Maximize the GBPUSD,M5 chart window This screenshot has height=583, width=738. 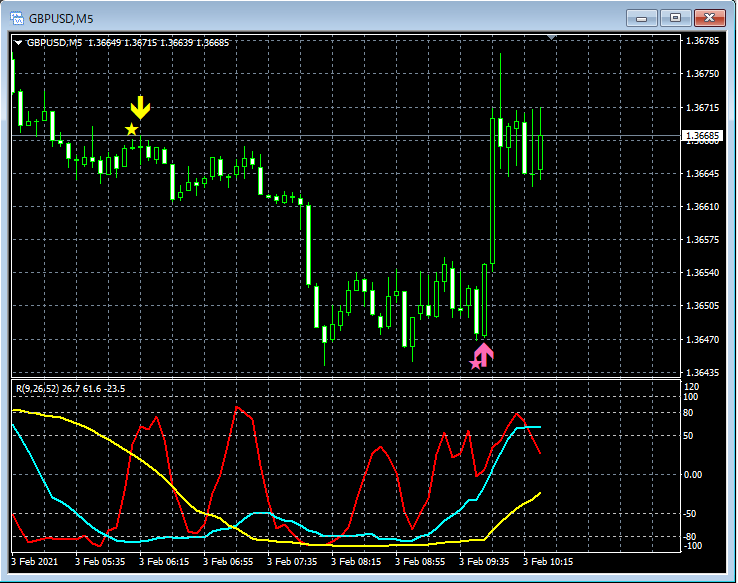[x=675, y=18]
